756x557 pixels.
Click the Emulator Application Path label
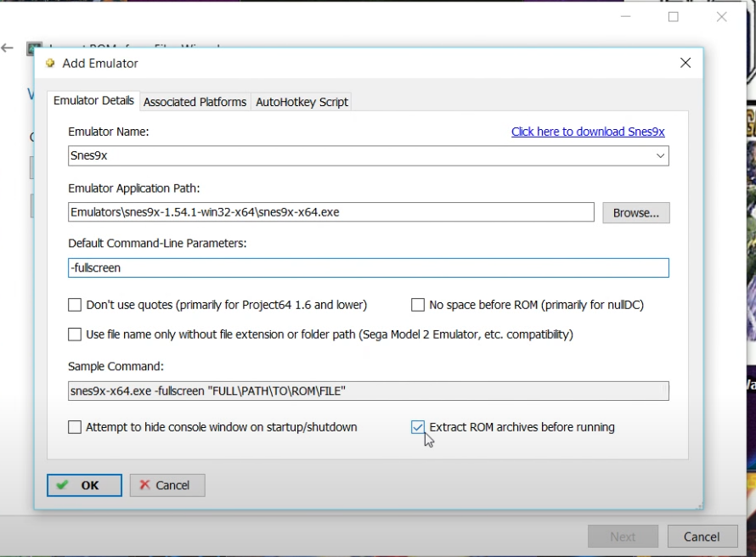[x=134, y=188]
